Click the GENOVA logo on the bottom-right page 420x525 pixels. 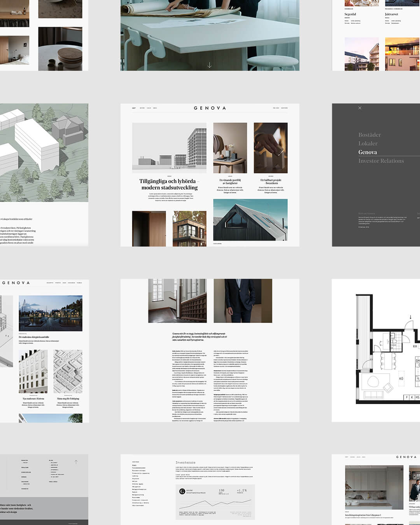tap(406, 457)
